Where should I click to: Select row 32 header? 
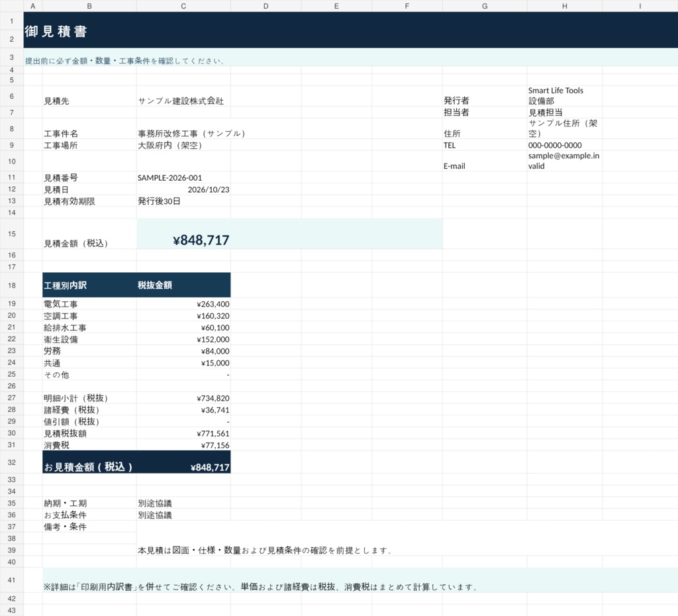tap(12, 462)
